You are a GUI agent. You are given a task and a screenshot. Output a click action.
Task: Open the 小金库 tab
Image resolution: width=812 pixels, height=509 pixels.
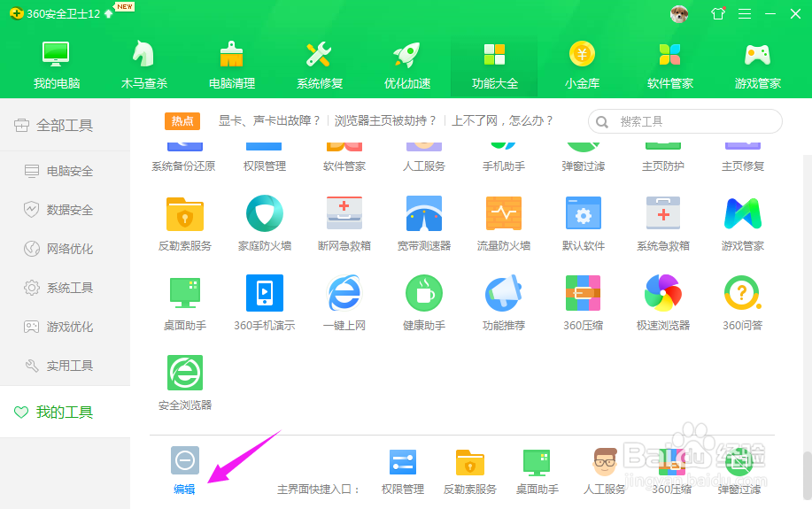(582, 66)
